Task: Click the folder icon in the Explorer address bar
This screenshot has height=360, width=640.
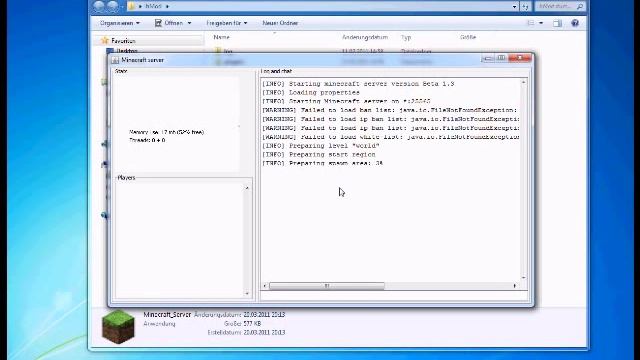Action: pos(131,6)
